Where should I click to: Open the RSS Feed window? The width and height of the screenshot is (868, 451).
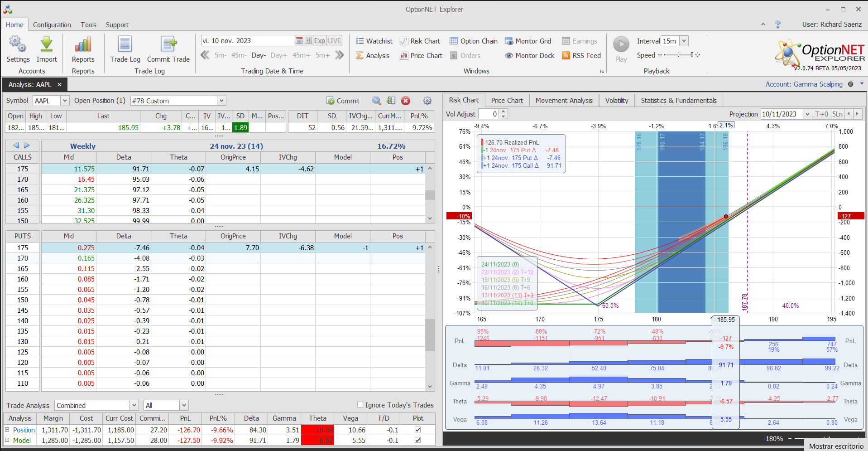tap(581, 56)
